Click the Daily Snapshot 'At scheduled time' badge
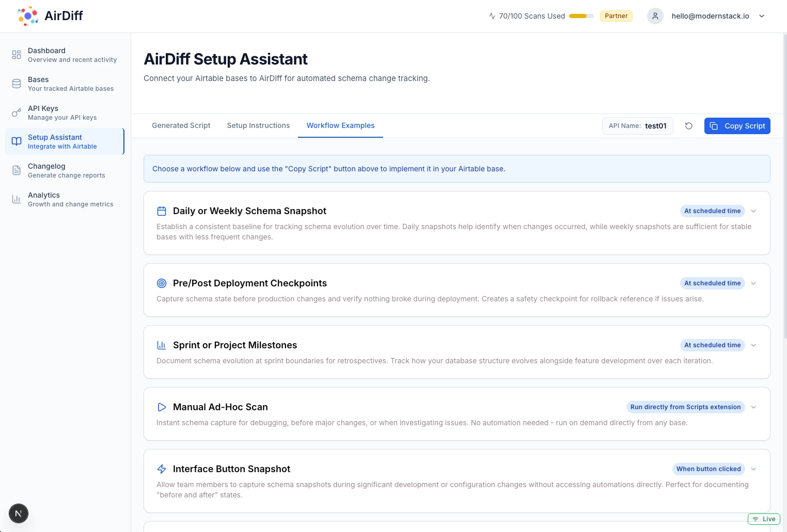The height and width of the screenshot is (532, 787). tap(713, 211)
